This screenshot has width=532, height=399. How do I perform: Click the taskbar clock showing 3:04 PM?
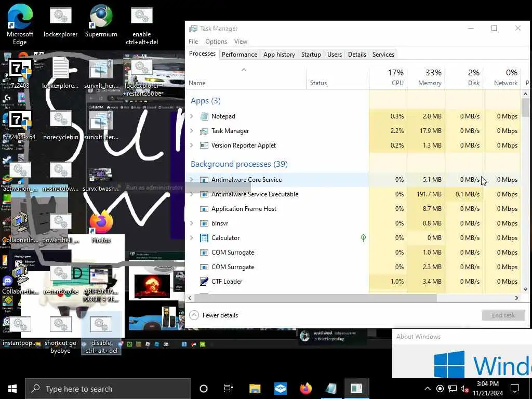click(488, 389)
